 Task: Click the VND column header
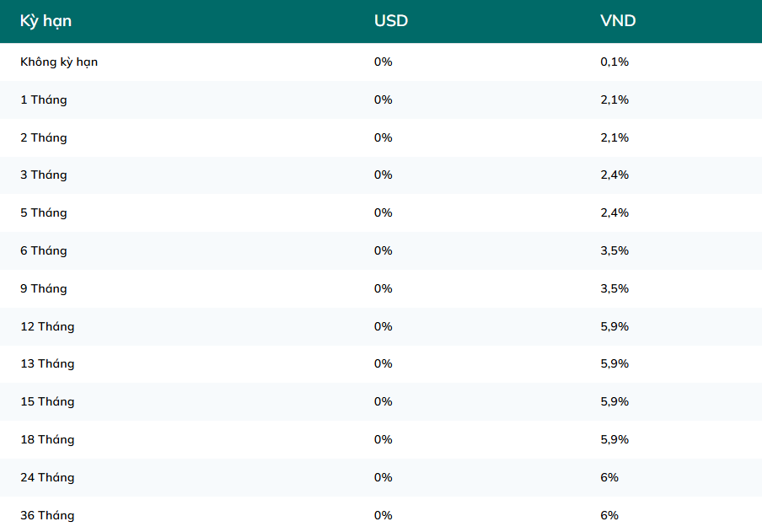pos(618,21)
